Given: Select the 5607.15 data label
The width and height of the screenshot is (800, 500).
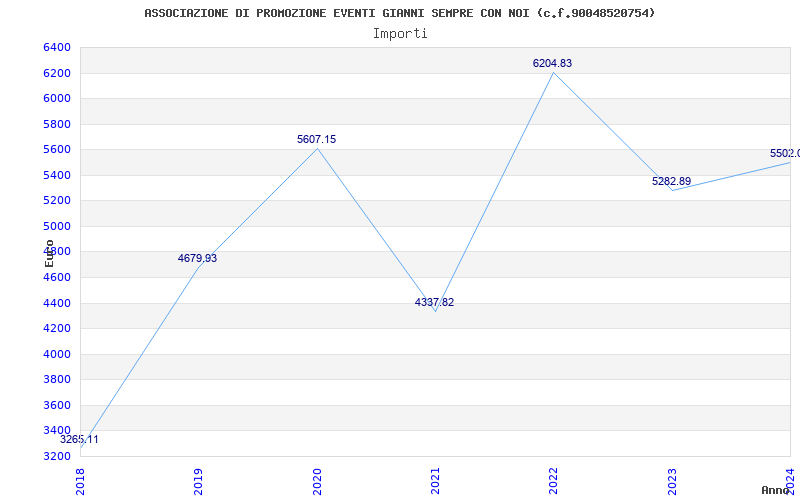Looking at the screenshot, I should [x=316, y=139].
